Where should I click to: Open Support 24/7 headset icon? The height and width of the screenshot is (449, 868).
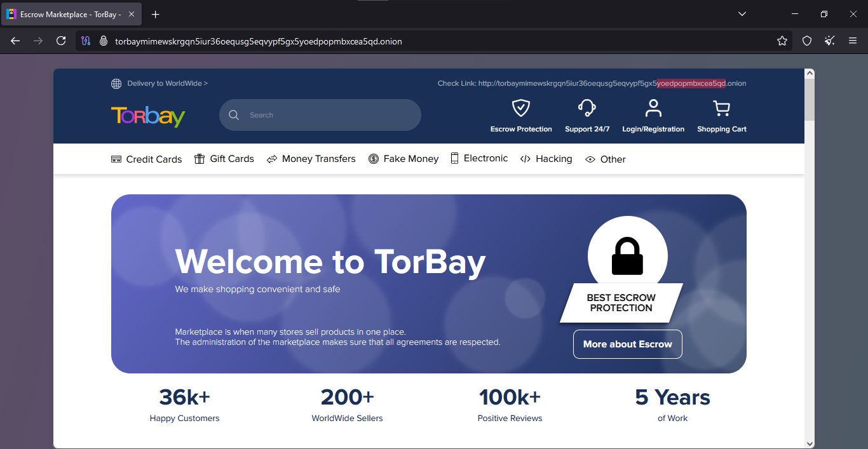coord(587,108)
